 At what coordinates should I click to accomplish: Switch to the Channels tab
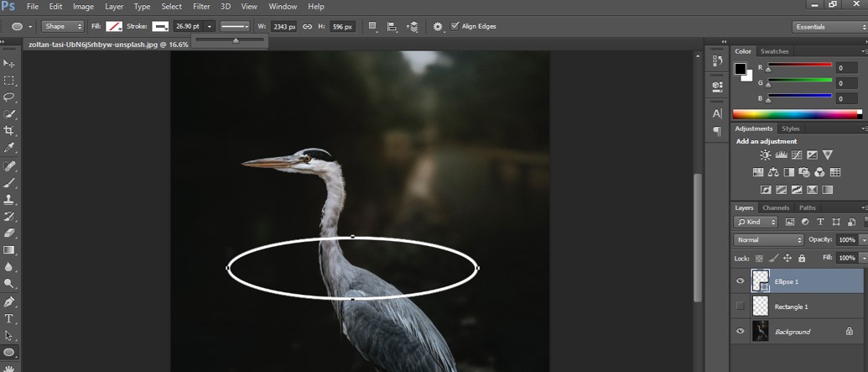pyautogui.click(x=776, y=208)
